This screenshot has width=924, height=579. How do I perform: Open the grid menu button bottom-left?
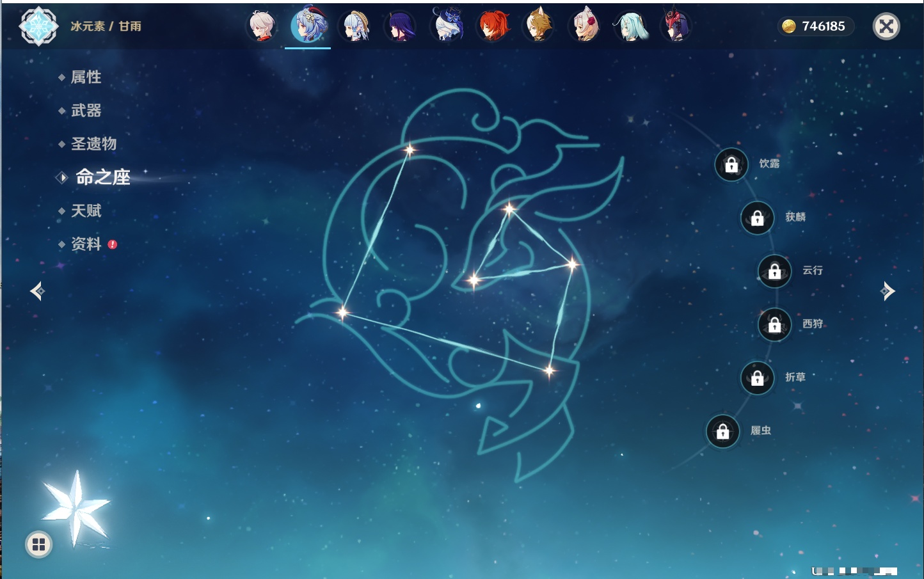point(39,544)
